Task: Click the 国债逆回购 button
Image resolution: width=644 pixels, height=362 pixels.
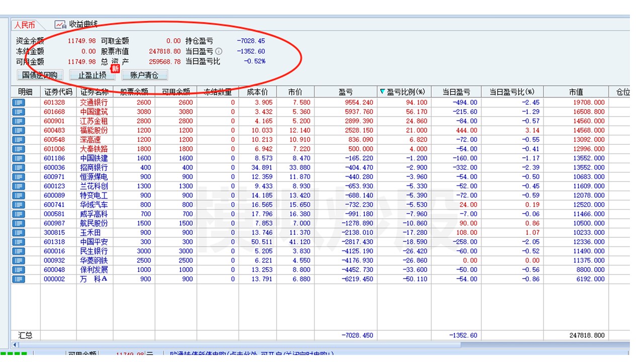Action: coord(40,75)
